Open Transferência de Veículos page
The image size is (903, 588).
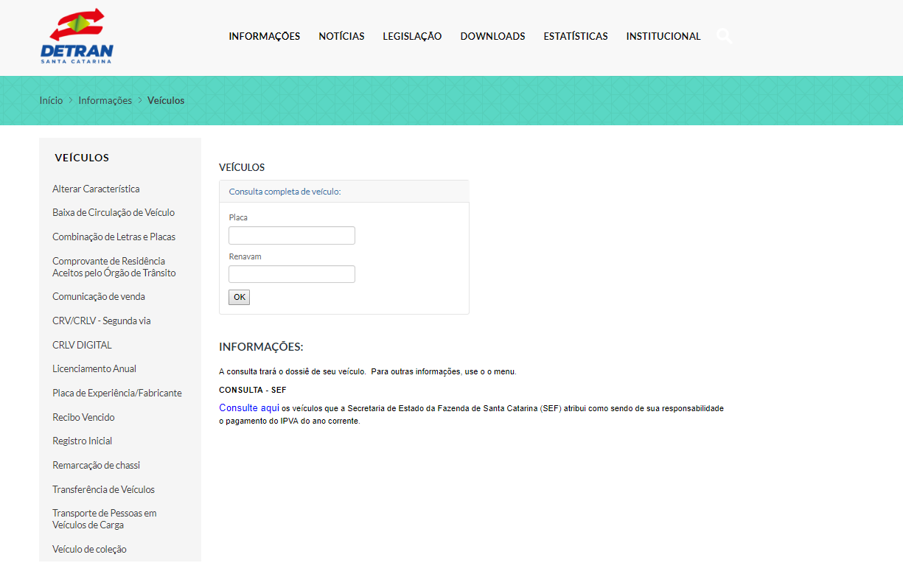point(103,489)
